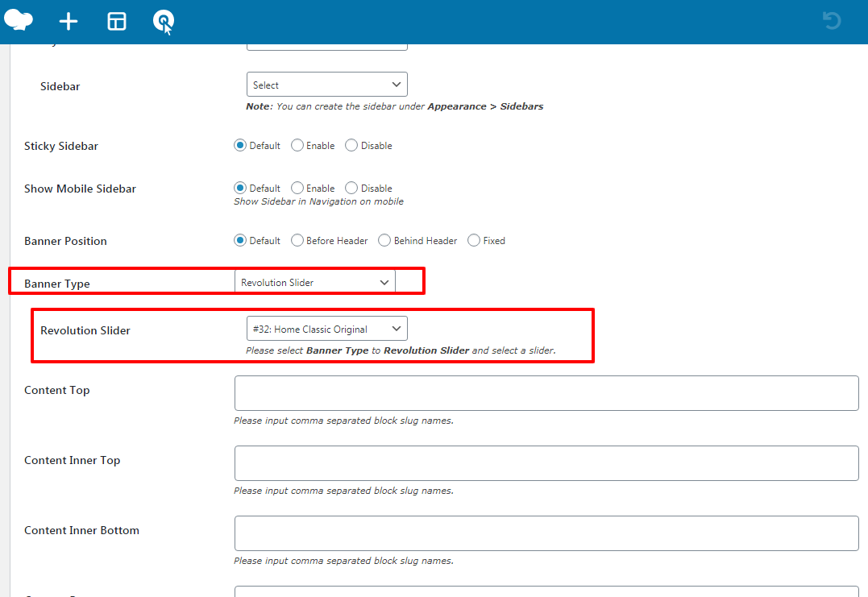The image size is (868, 597).
Task: Select Default for Sticky Sidebar
Action: (239, 146)
